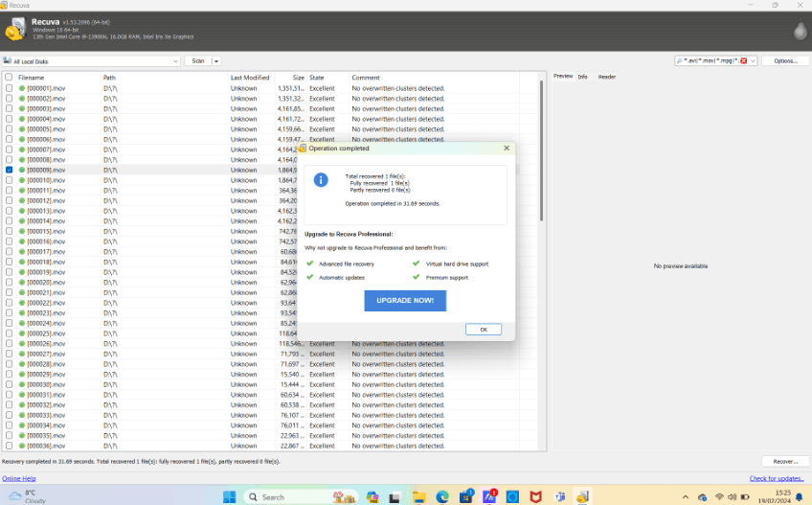Uncheck the [000009].mov file checkbox
Image resolution: width=812 pixels, height=505 pixels.
coord(9,170)
